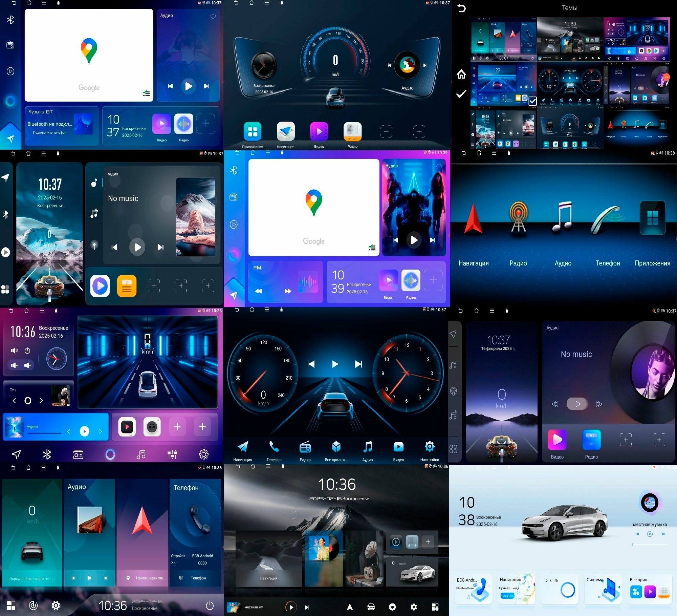The height and width of the screenshot is (616, 677).
Task: Adjust местная музыка progress slider
Action: coord(649,545)
